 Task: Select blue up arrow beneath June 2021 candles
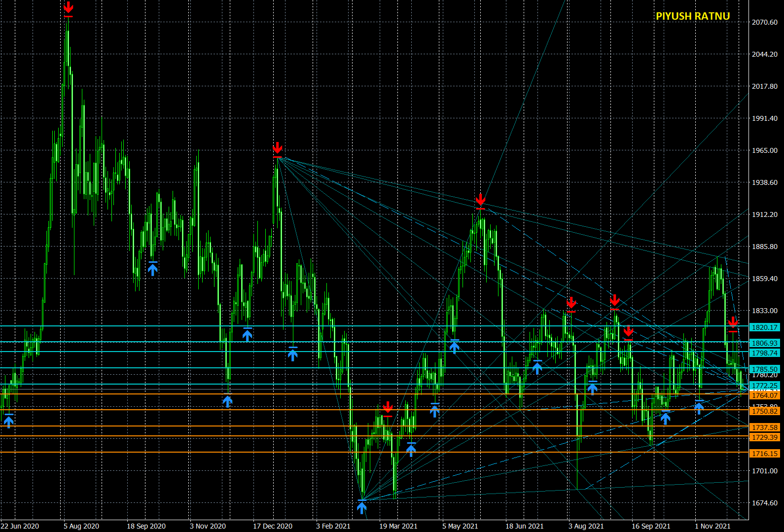click(x=537, y=367)
